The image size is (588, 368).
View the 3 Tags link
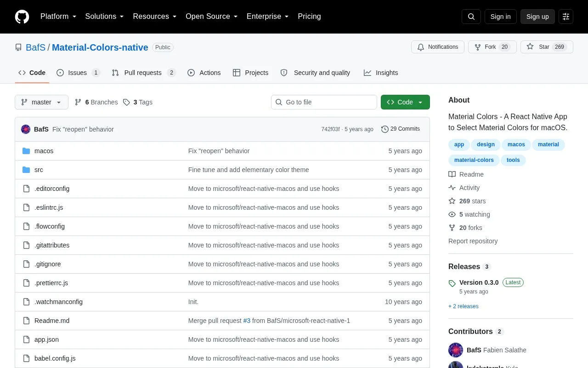[x=138, y=102]
